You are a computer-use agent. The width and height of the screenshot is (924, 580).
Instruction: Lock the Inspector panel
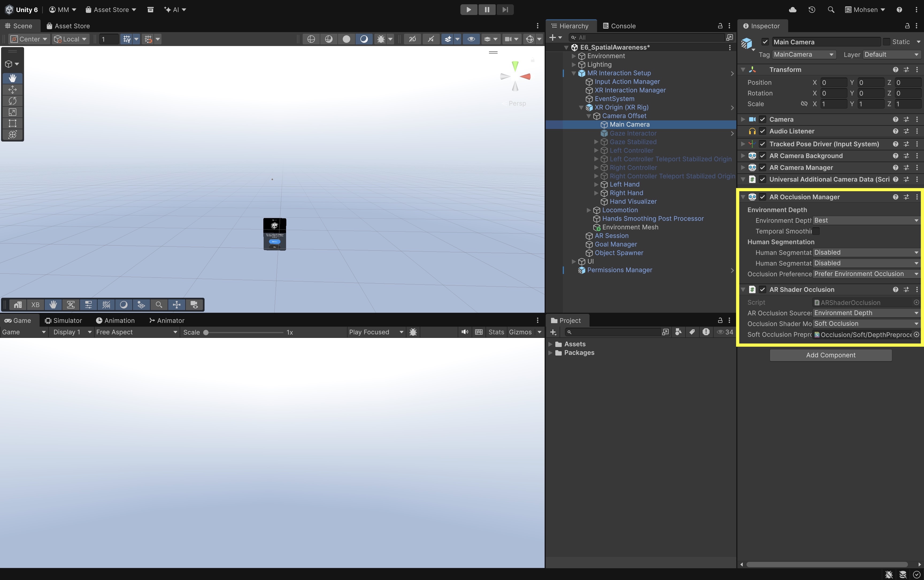[x=907, y=26]
